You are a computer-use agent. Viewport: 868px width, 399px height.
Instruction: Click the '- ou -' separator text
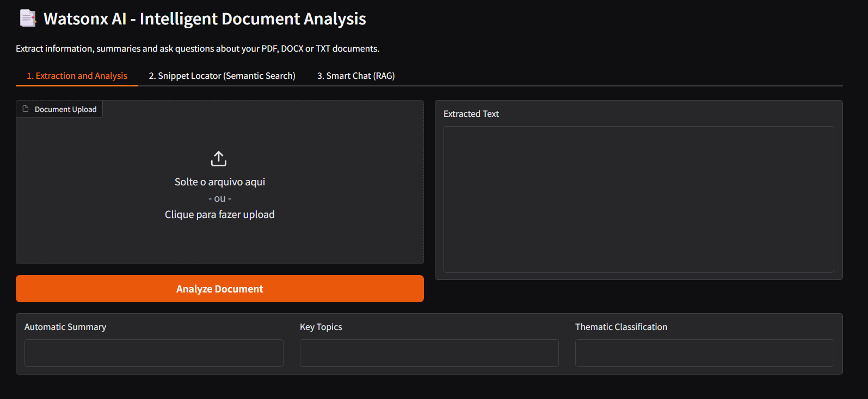coord(220,198)
